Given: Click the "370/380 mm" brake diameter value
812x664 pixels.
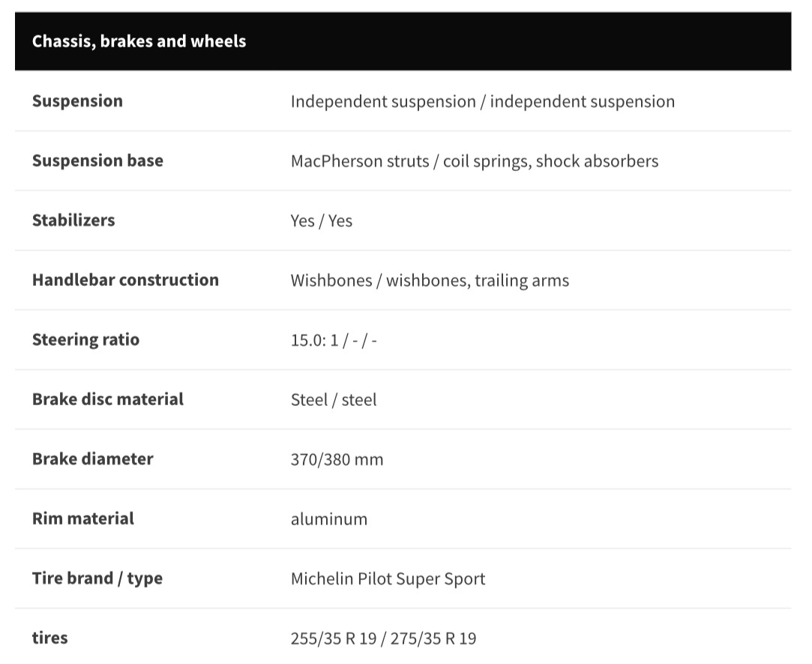Looking at the screenshot, I should point(337,459).
